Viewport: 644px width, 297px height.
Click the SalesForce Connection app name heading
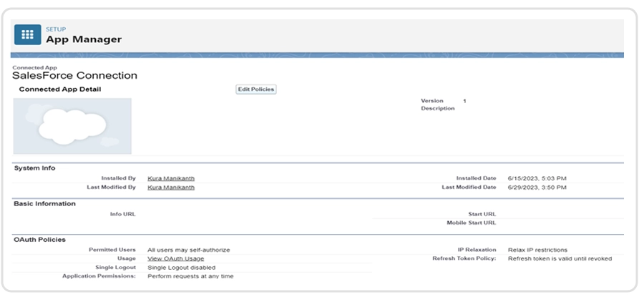[x=74, y=75]
